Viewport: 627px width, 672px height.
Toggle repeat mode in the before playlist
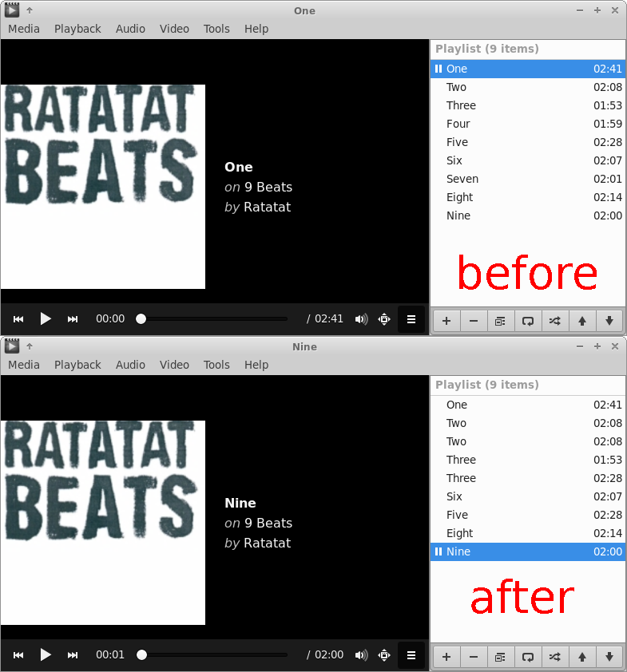point(527,321)
